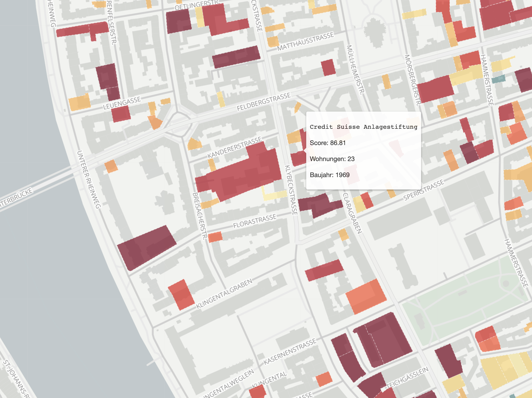The width and height of the screenshot is (532, 398).
Task: Select the red building near the Klingentalgraben label
Action: [181, 294]
